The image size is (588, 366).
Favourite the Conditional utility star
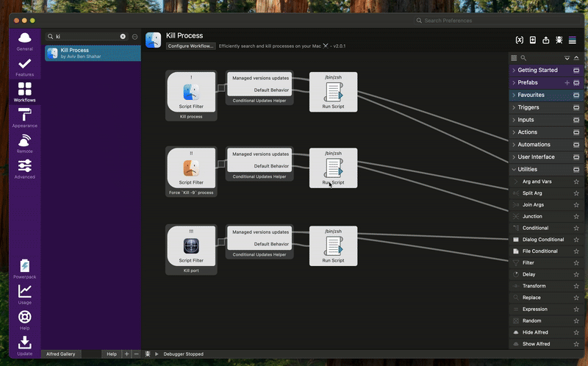point(576,228)
